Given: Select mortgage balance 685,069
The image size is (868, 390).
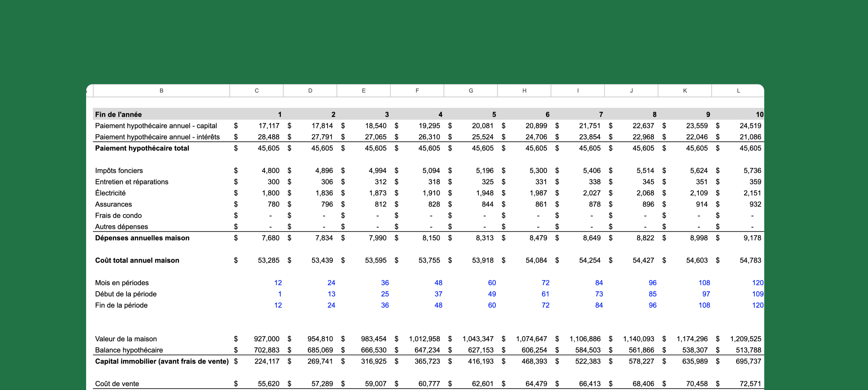Looking at the screenshot, I should click(x=320, y=350).
